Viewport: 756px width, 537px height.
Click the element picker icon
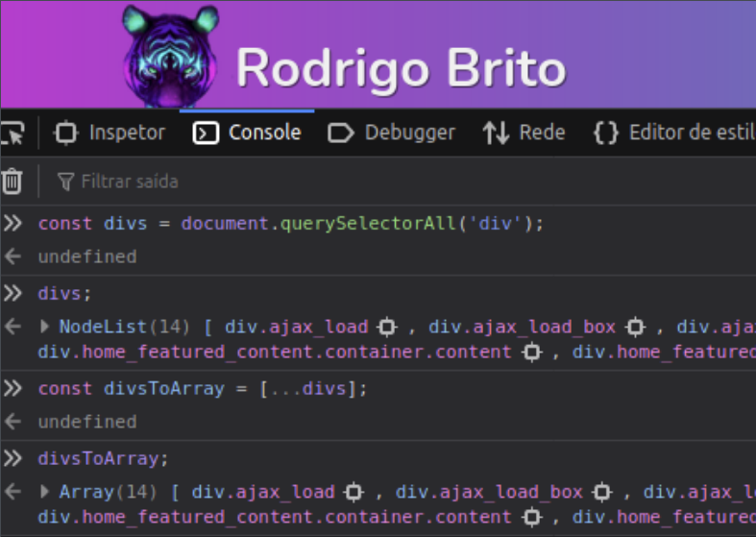[12, 133]
